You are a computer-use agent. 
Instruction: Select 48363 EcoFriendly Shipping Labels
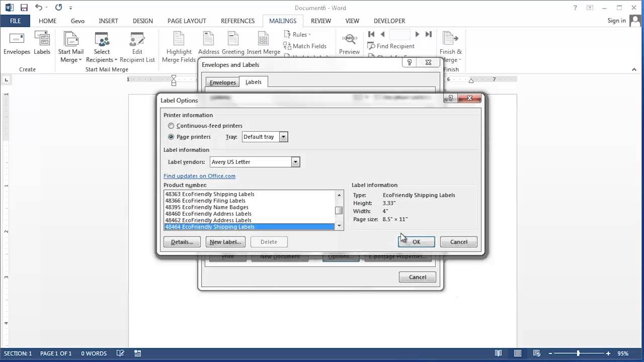tap(250, 194)
